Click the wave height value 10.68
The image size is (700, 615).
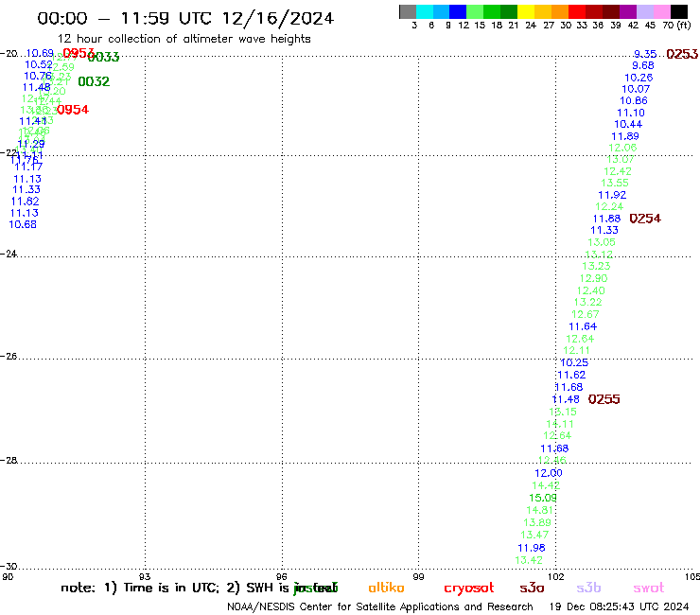[23, 224]
